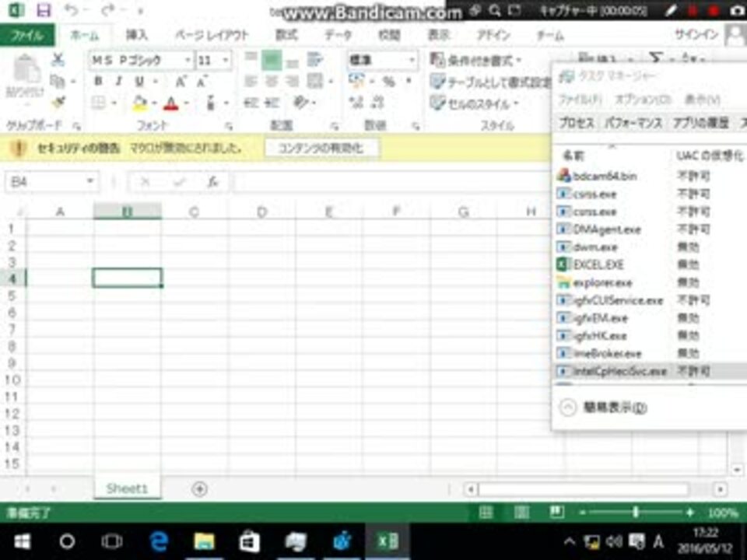747x560 pixels.
Task: Click the Windows Start button
Action: pos(22,541)
